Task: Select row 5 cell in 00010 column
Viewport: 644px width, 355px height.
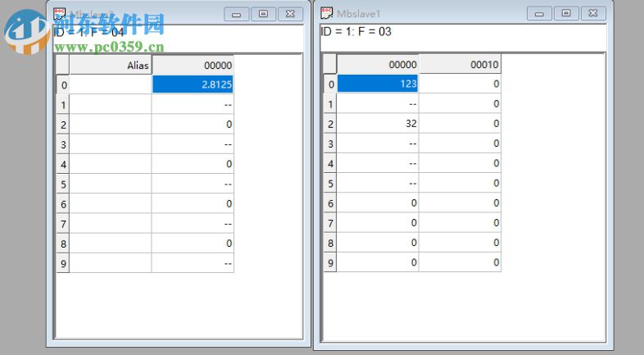Action: tap(460, 183)
